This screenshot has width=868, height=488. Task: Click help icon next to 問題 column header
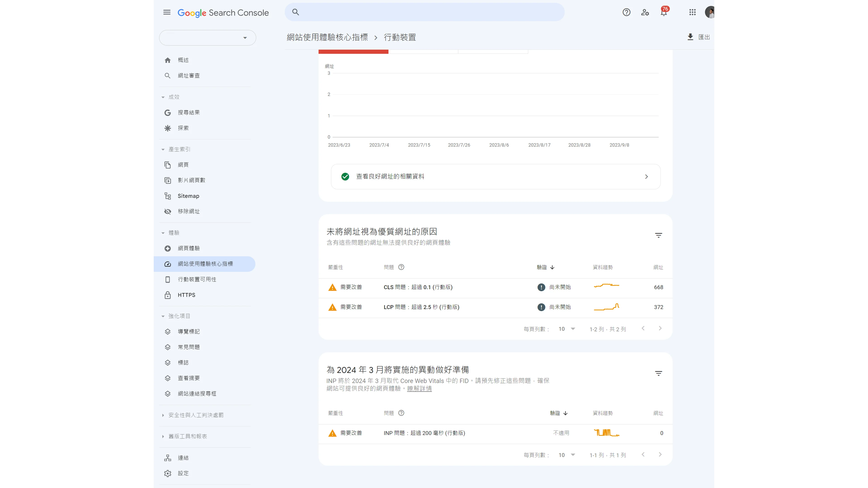tap(401, 267)
